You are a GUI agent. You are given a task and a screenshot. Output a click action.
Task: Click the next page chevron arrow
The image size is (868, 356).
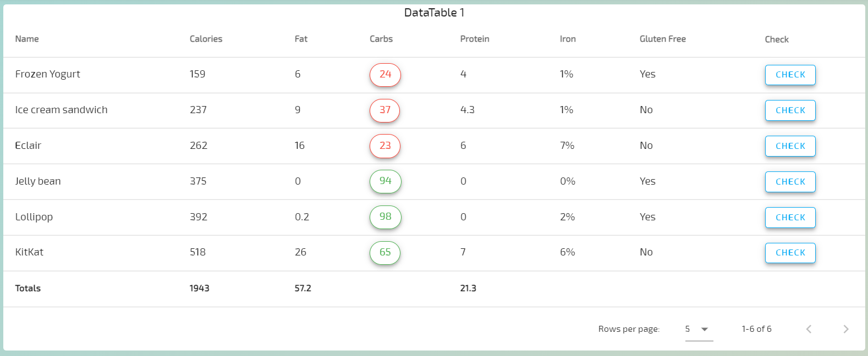[845, 329]
